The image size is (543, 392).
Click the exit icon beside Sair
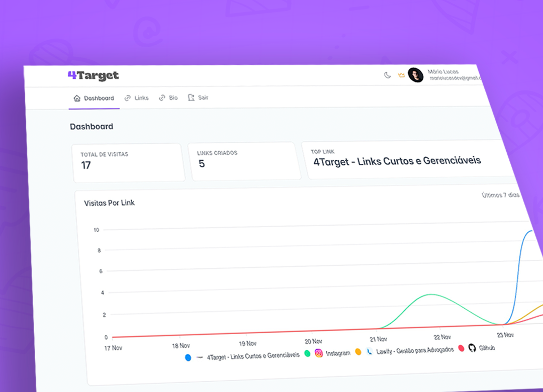point(191,97)
